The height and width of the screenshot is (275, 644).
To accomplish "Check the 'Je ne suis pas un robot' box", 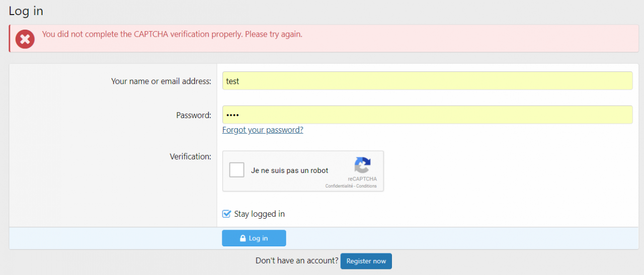I will tap(236, 170).
